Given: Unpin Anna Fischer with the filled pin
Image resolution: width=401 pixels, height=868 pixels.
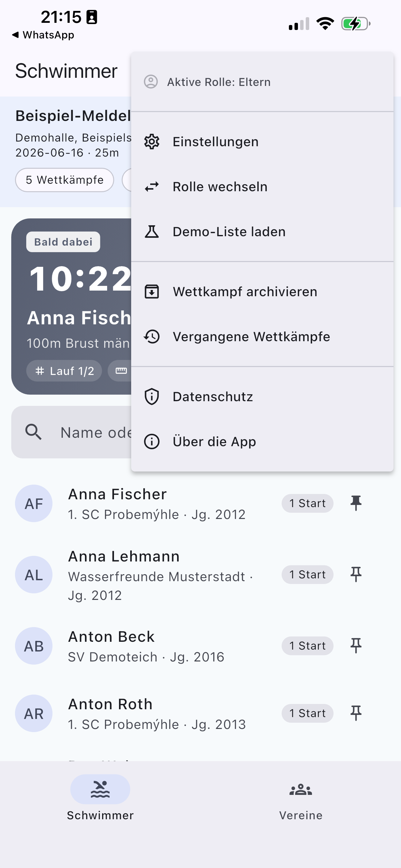Looking at the screenshot, I should [x=356, y=503].
